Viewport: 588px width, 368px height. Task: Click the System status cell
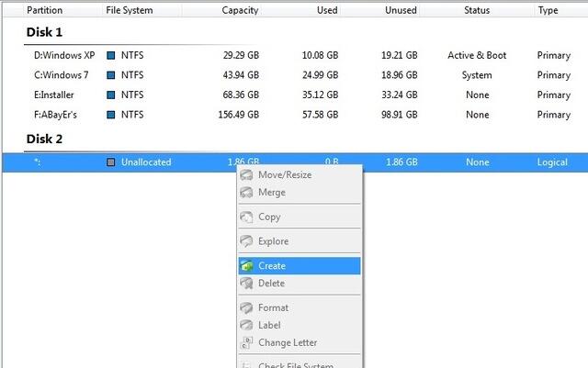pyautogui.click(x=477, y=75)
